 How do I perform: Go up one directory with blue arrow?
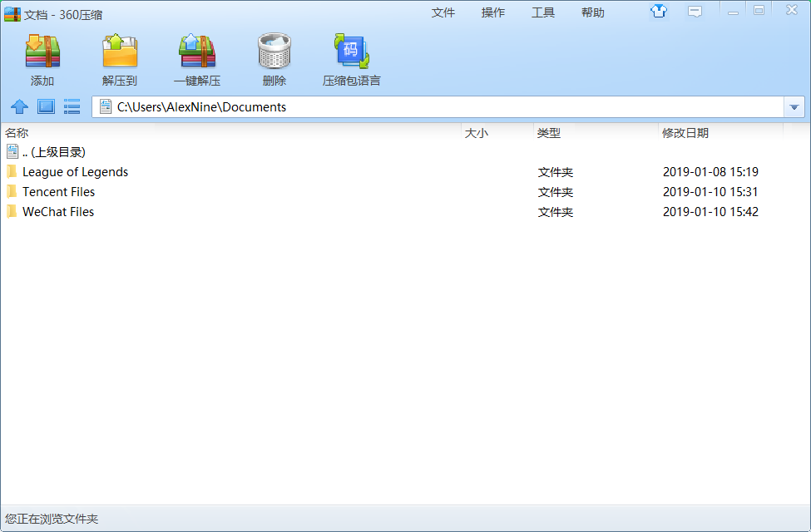point(20,106)
